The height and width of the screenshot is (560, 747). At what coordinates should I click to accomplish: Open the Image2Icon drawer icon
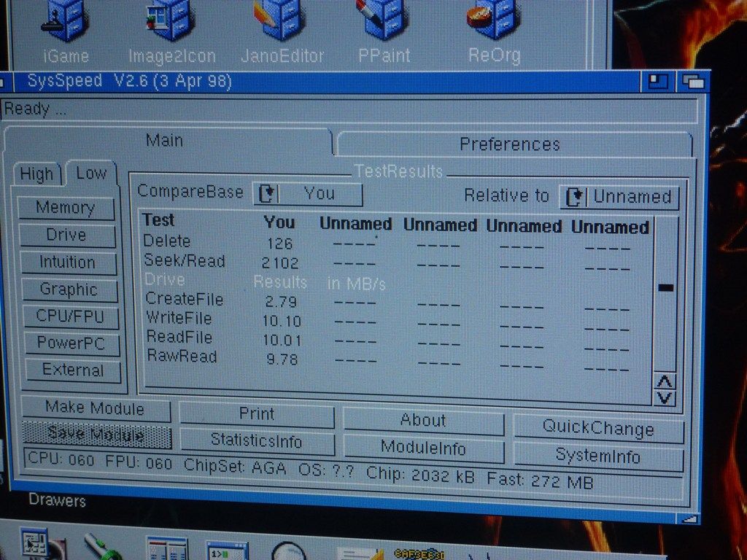[x=171, y=20]
